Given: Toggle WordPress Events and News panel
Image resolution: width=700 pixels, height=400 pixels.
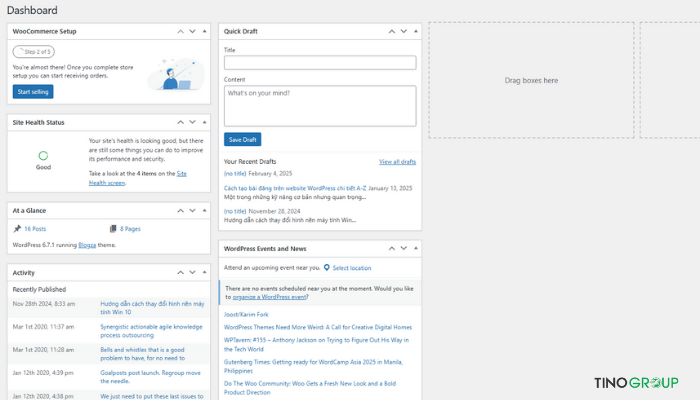Looking at the screenshot, I should pyautogui.click(x=416, y=248).
